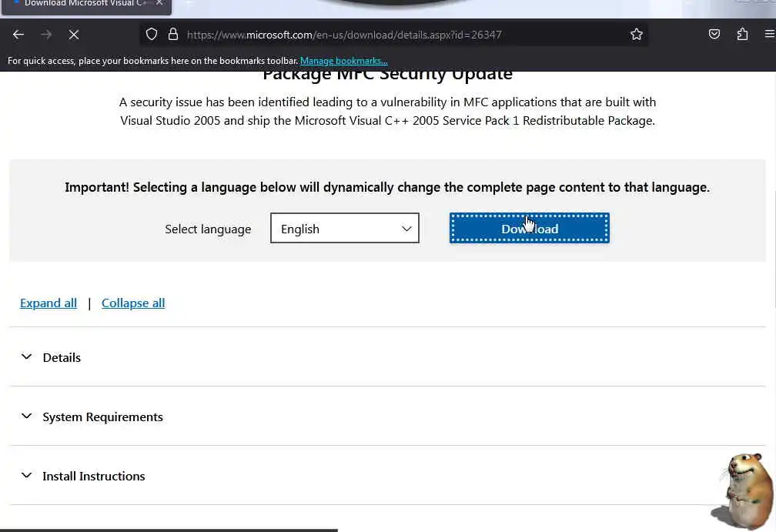The height and width of the screenshot is (532, 776).
Task: Save page to Pocket
Action: (x=714, y=34)
